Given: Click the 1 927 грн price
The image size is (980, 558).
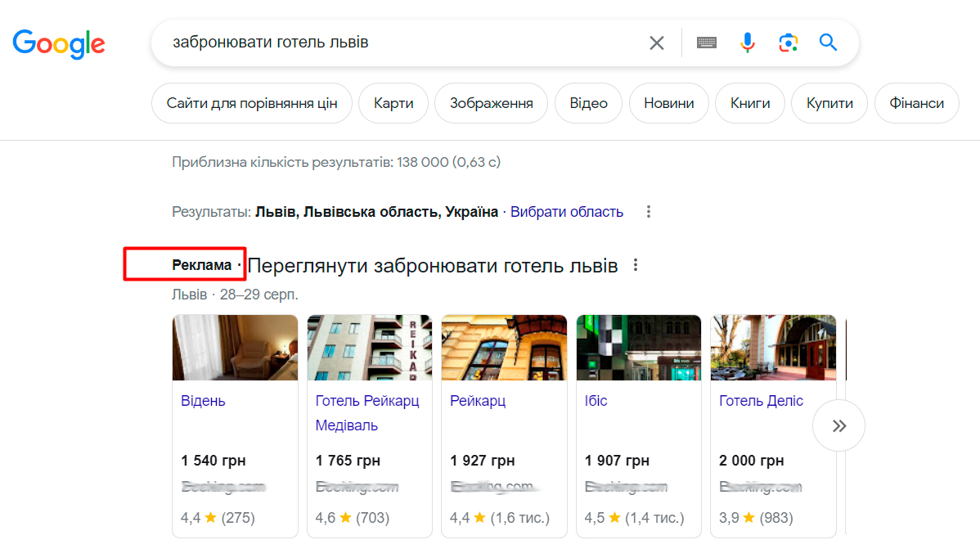Looking at the screenshot, I should [x=483, y=461].
